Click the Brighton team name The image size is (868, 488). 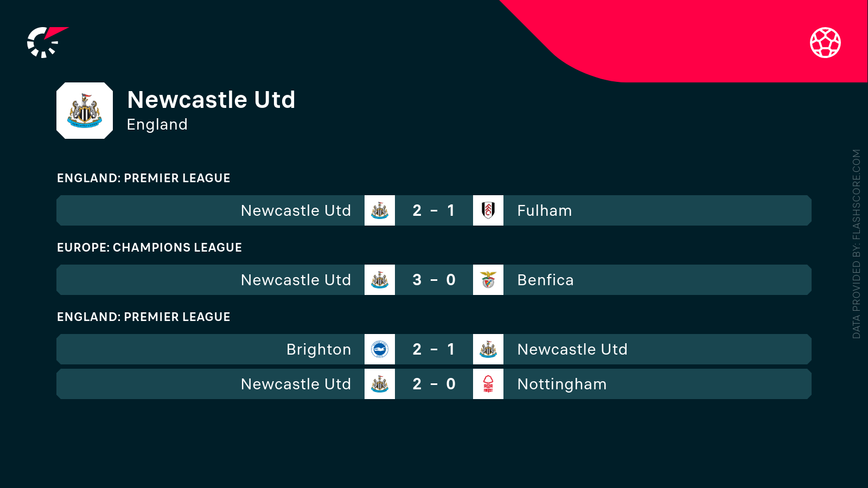[x=318, y=349]
